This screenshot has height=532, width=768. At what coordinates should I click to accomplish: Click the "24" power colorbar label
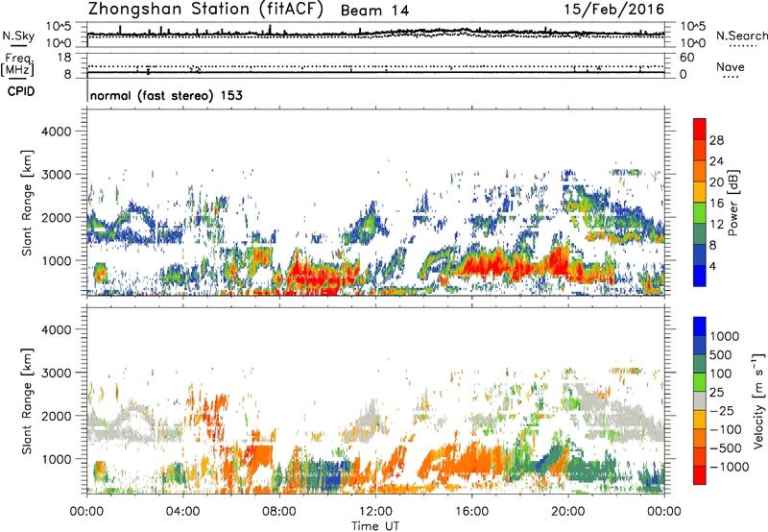[x=716, y=161]
